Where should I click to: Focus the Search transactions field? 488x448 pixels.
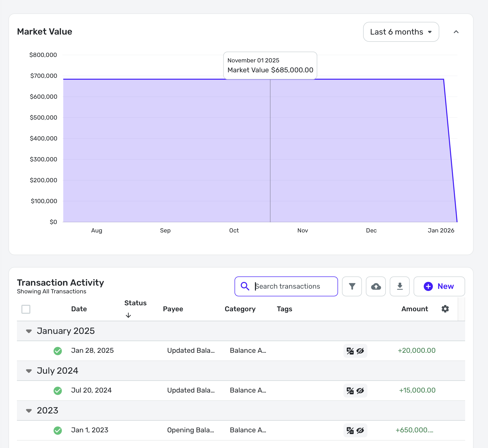pos(293,286)
